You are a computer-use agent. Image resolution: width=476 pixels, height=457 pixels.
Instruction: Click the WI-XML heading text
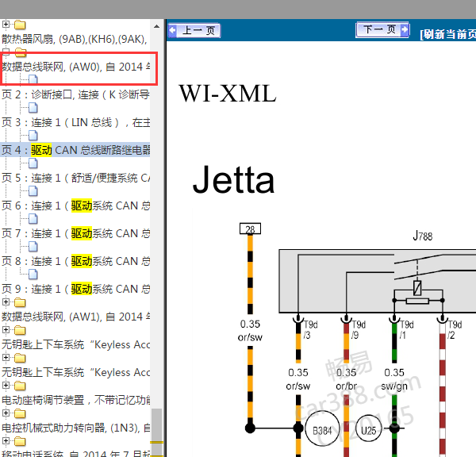click(228, 93)
